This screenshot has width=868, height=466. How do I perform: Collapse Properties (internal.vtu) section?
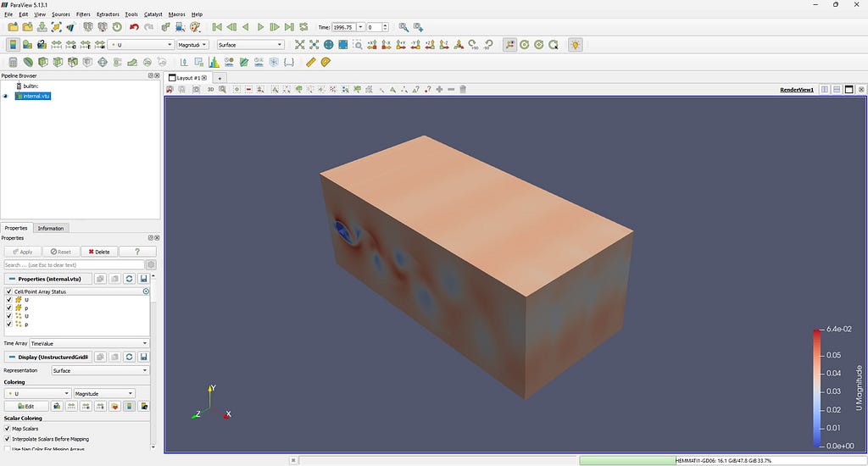[47, 279]
